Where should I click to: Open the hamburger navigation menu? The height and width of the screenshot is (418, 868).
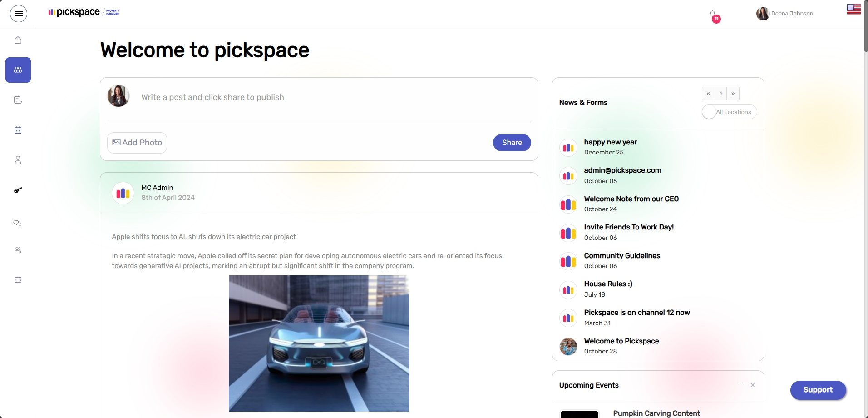coord(19,14)
